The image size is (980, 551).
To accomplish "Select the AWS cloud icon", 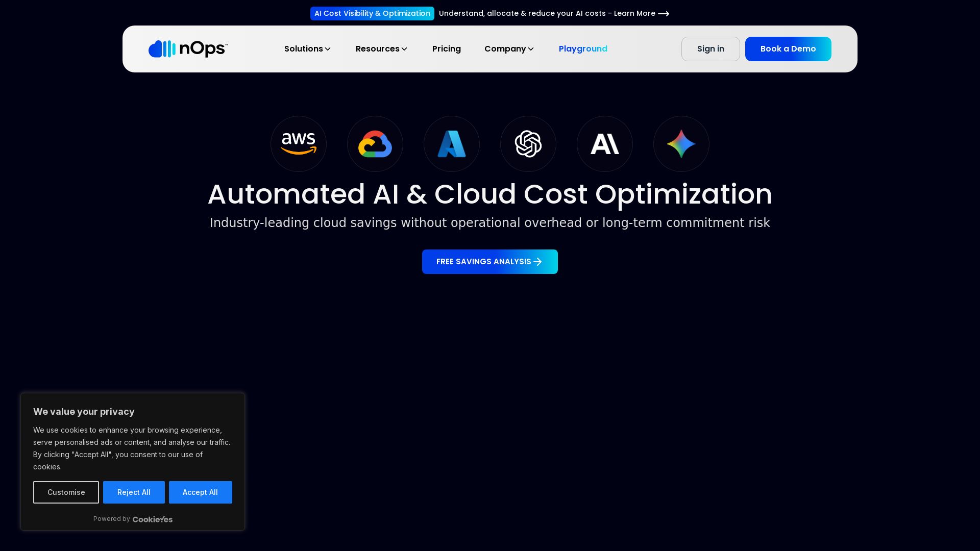I will coord(299,144).
